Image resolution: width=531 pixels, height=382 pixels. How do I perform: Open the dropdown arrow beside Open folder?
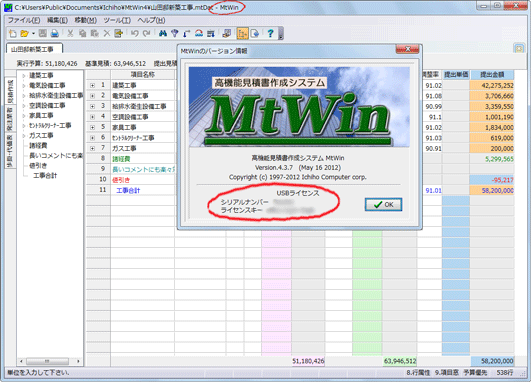[x=33, y=34]
